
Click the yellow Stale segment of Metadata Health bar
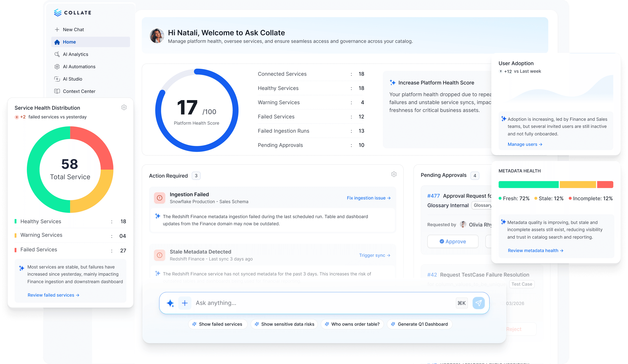coord(578,185)
